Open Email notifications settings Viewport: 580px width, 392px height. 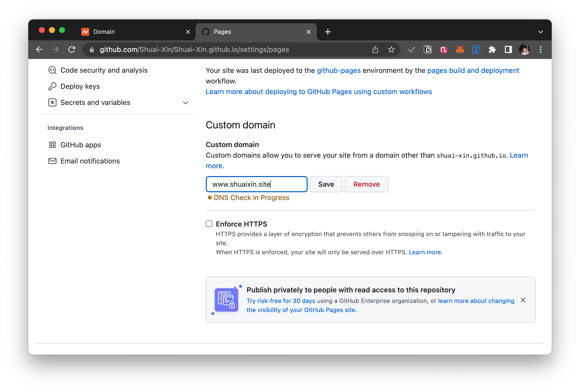[90, 161]
